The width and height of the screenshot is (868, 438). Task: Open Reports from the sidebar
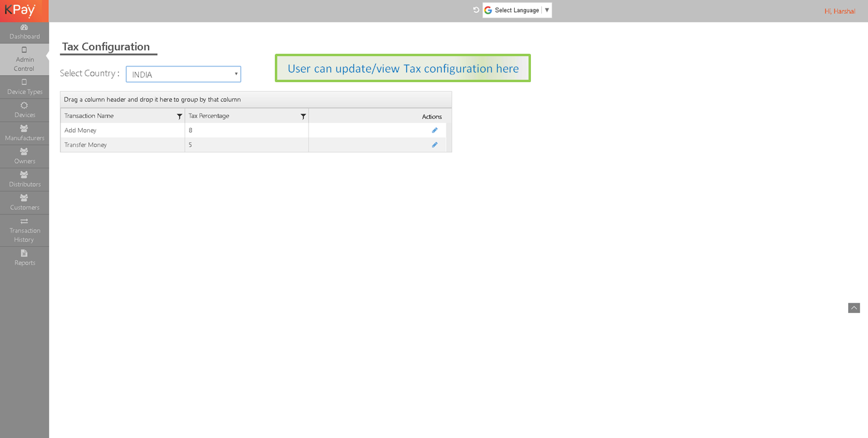pos(24,258)
